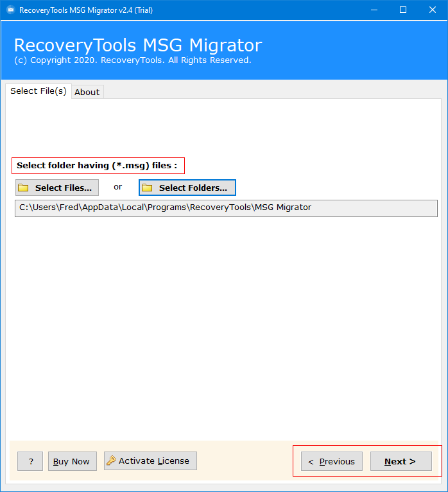Viewport: 448px width, 492px height.
Task: Go back with the Previous button
Action: click(332, 461)
